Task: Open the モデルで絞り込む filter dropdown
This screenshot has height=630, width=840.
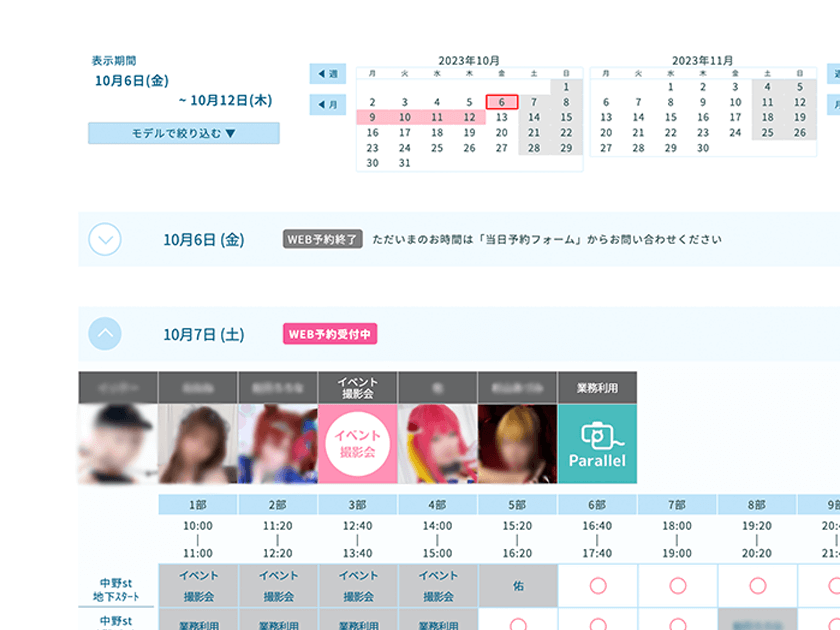Action: click(184, 133)
